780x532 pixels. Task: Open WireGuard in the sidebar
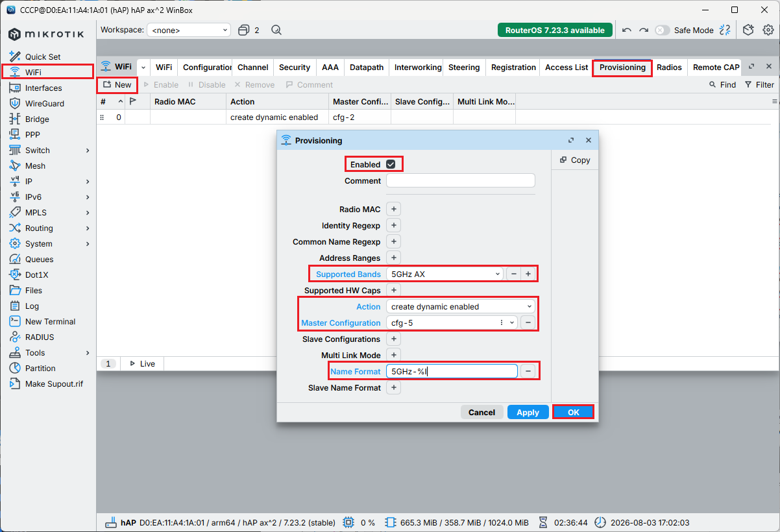(45, 103)
